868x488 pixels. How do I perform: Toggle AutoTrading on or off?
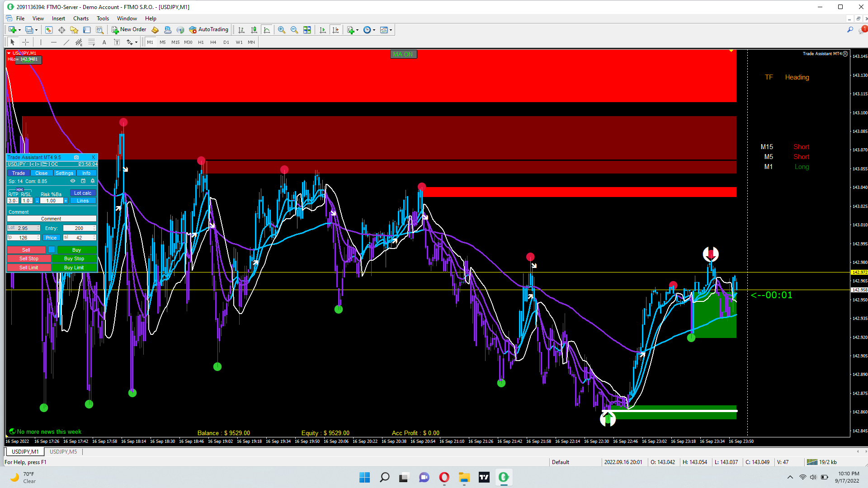[208, 30]
